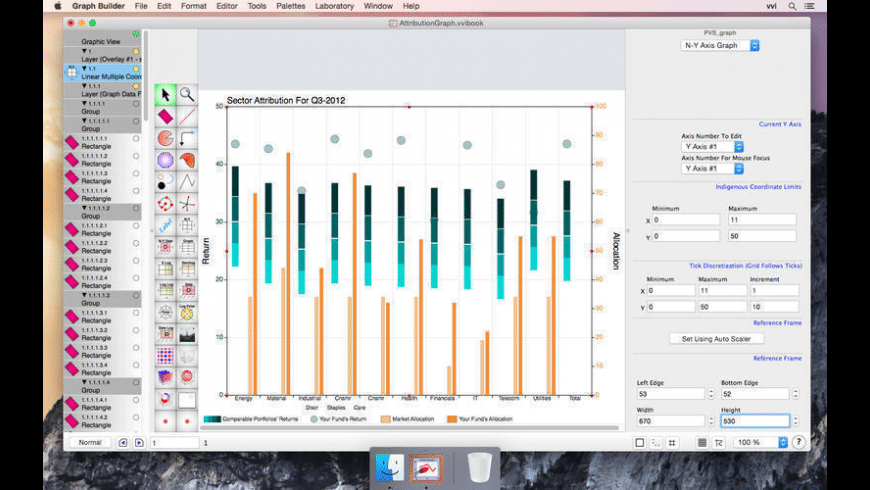Pick the dark area chart tool
Screen dimensions: 870x490
187,334
